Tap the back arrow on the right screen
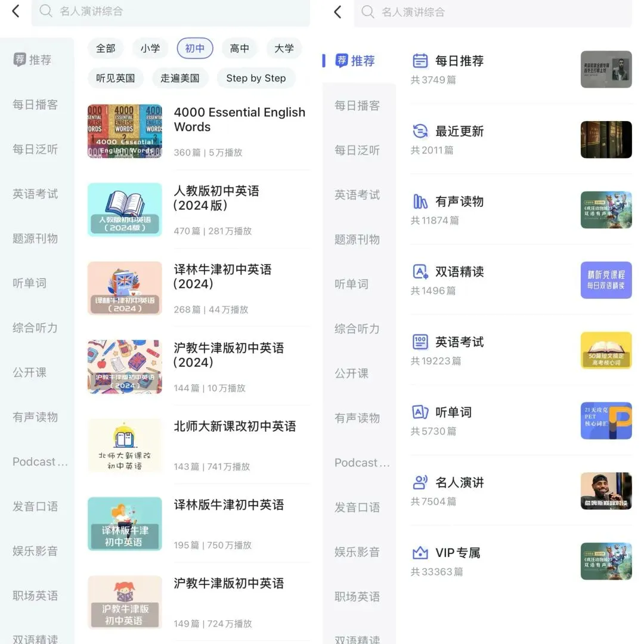Image resolution: width=644 pixels, height=644 pixels. tap(338, 12)
